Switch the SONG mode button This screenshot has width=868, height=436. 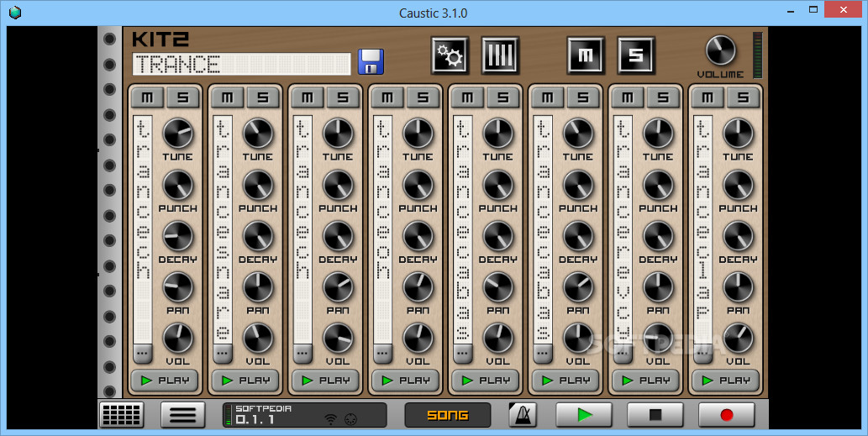[447, 415]
